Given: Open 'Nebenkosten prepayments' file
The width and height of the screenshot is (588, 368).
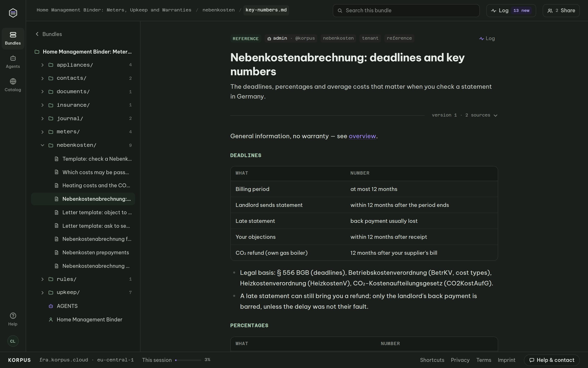Looking at the screenshot, I should (x=83, y=253).
